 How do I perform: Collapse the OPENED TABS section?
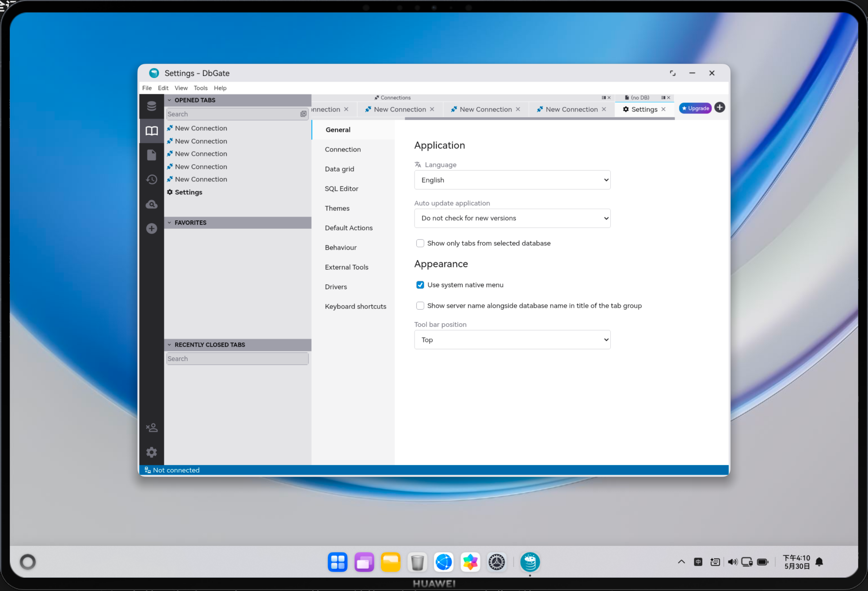point(238,100)
